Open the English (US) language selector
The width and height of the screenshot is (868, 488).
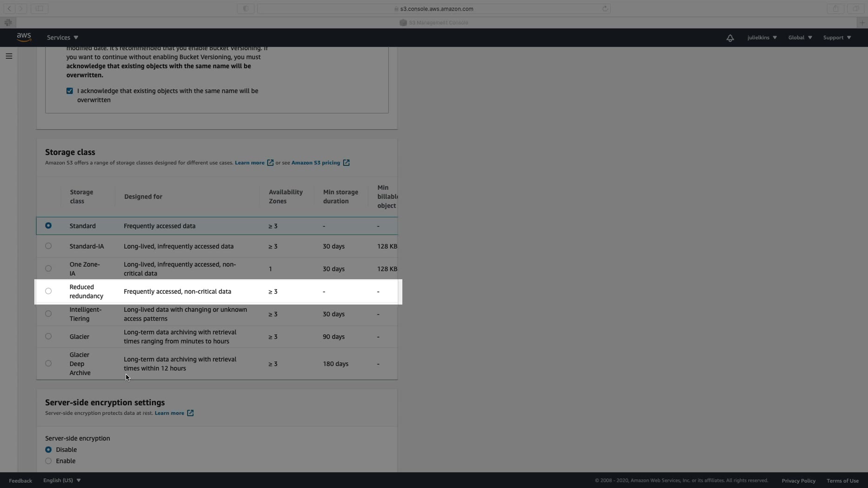click(62, 481)
